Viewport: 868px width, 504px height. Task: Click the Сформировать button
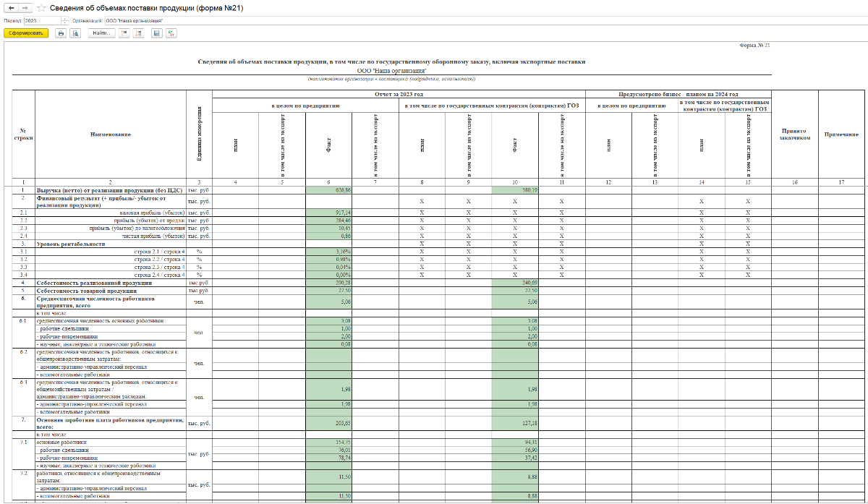(26, 33)
